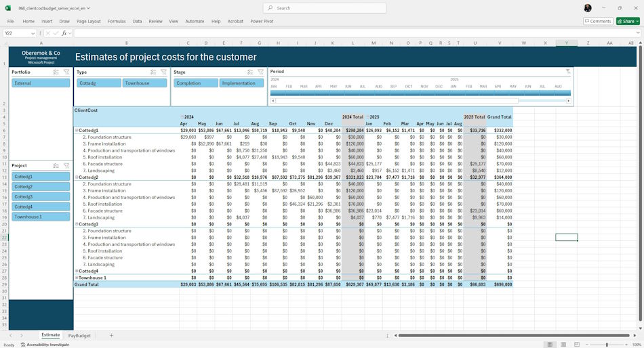Image resolution: width=644 pixels, height=348 pixels.
Task: Select Cottedg1 in the Project slicer
Action: [41, 177]
